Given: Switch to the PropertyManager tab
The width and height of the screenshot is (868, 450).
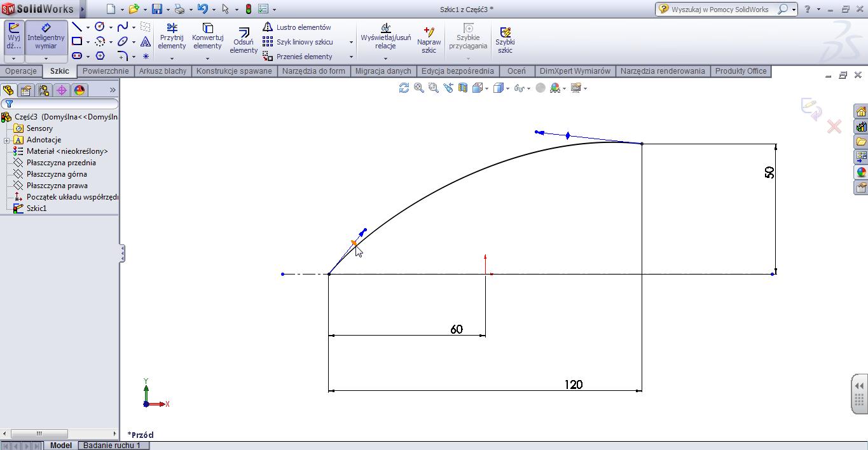Looking at the screenshot, I should pyautogui.click(x=26, y=90).
